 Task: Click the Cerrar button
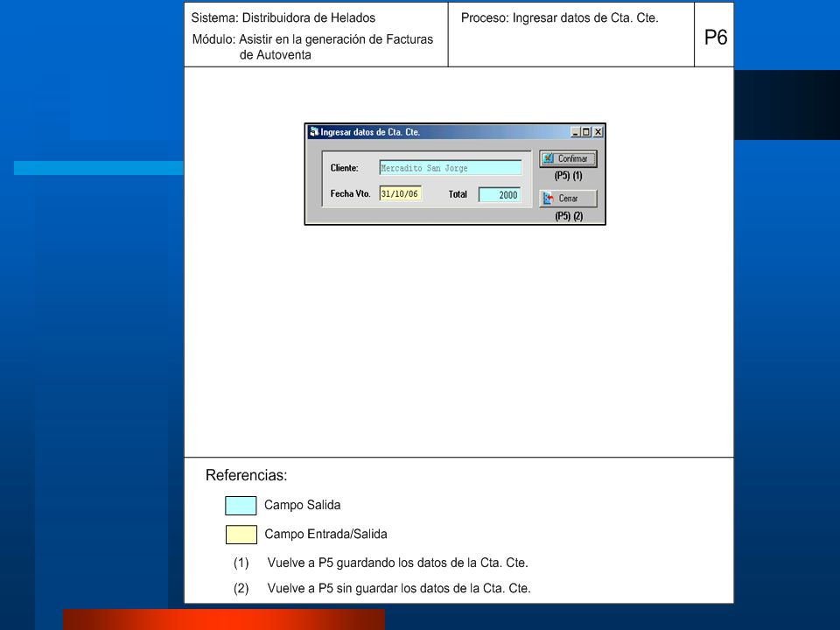(x=568, y=199)
